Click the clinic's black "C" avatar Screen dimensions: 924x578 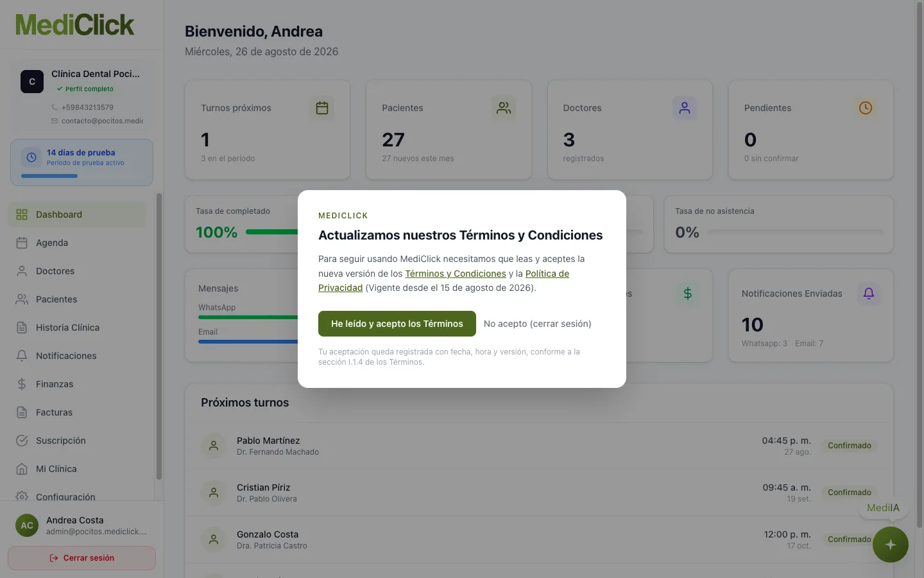click(32, 82)
